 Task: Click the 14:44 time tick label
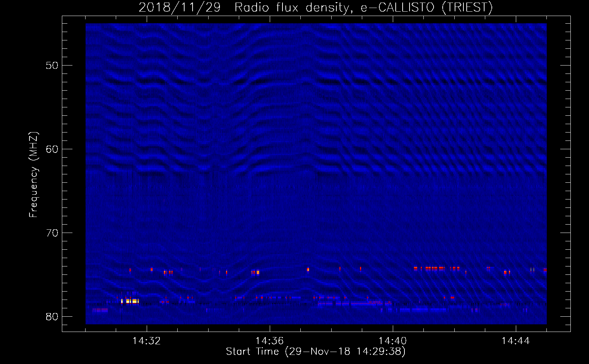point(515,341)
